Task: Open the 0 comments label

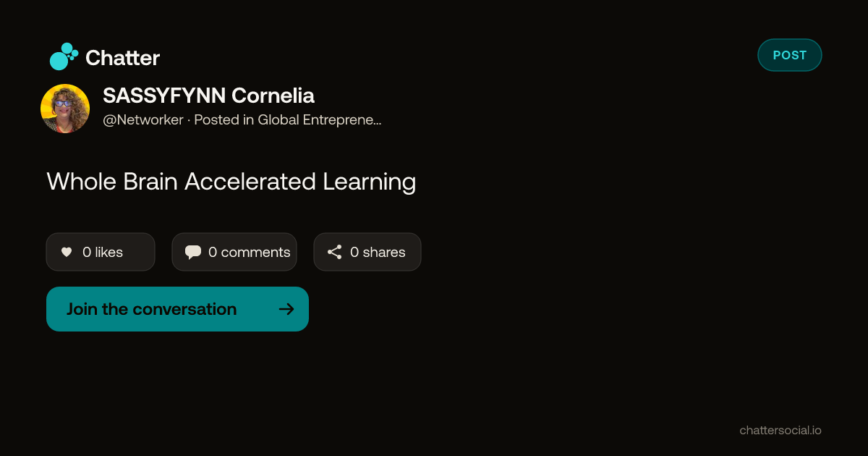Action: (x=250, y=252)
